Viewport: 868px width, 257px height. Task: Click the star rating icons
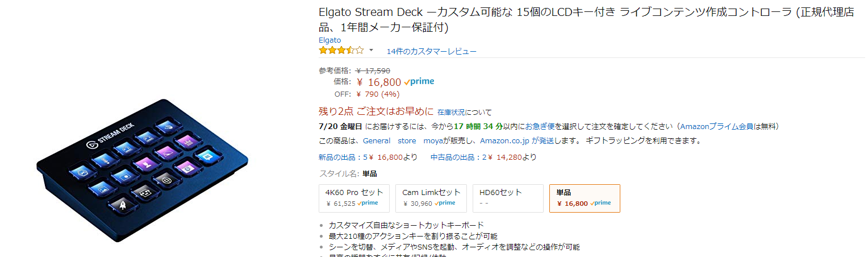[341, 51]
